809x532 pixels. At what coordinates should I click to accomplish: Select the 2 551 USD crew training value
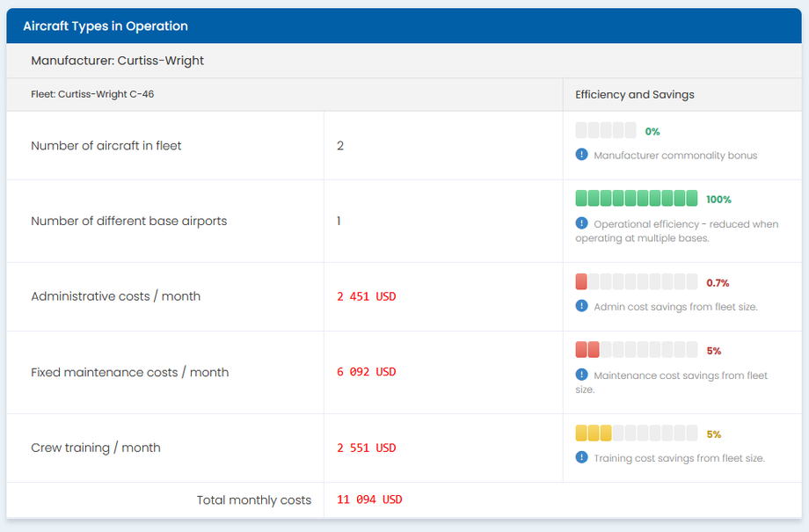[x=367, y=448]
